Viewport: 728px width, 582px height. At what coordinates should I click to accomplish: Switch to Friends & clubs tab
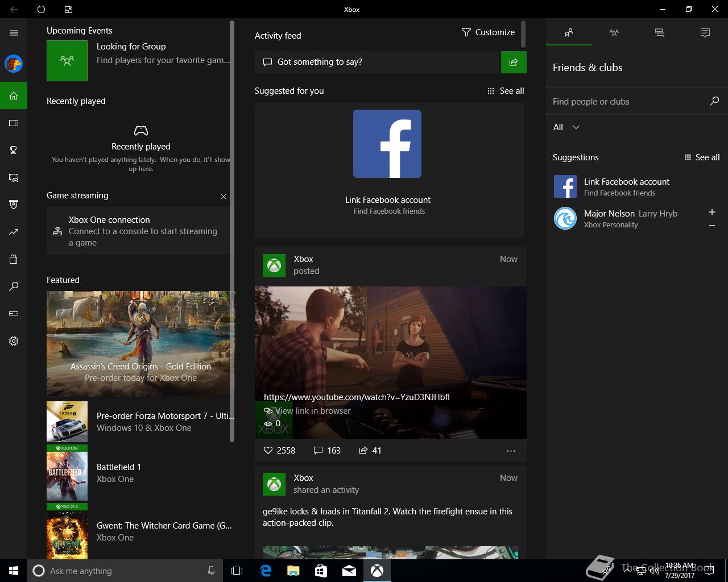point(569,33)
